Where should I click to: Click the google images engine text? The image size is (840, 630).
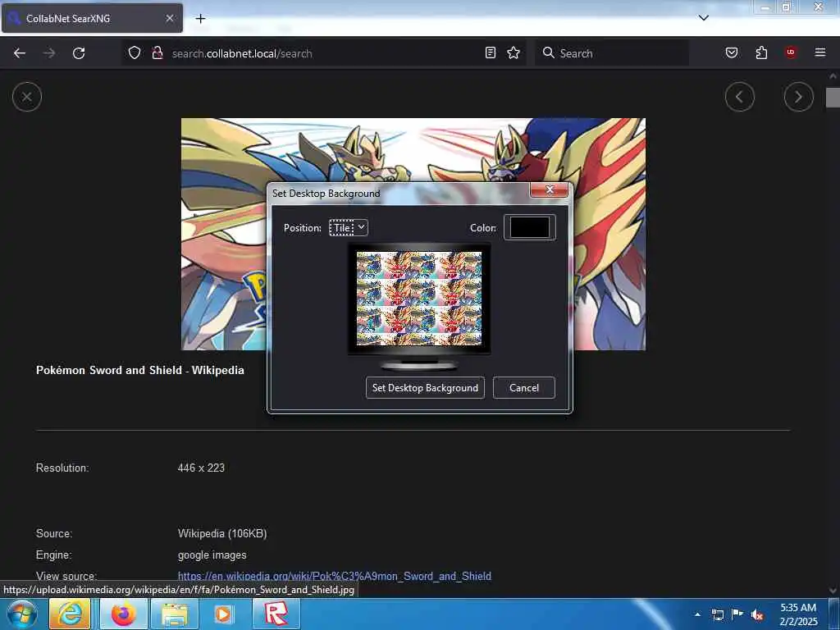point(212,555)
